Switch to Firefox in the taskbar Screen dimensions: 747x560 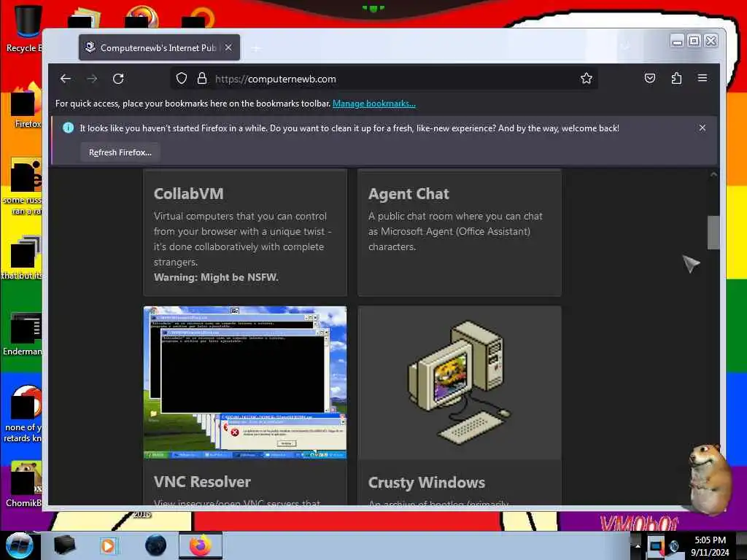[201, 545]
